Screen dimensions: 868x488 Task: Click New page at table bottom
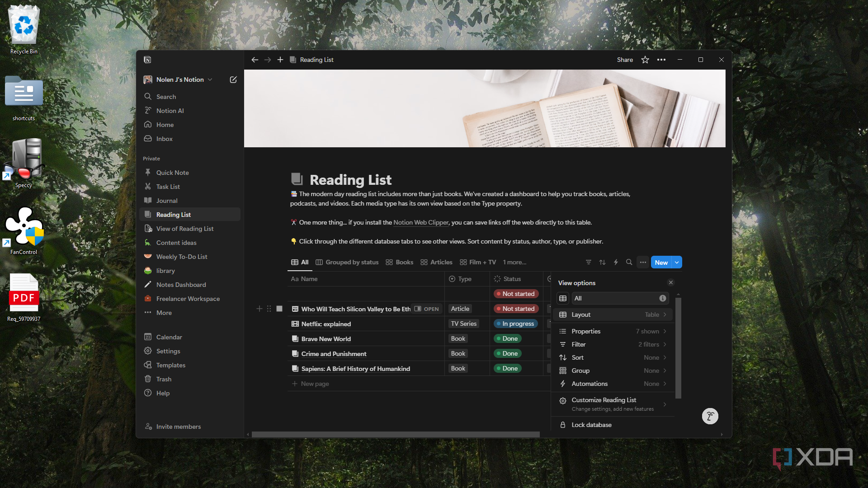(311, 384)
